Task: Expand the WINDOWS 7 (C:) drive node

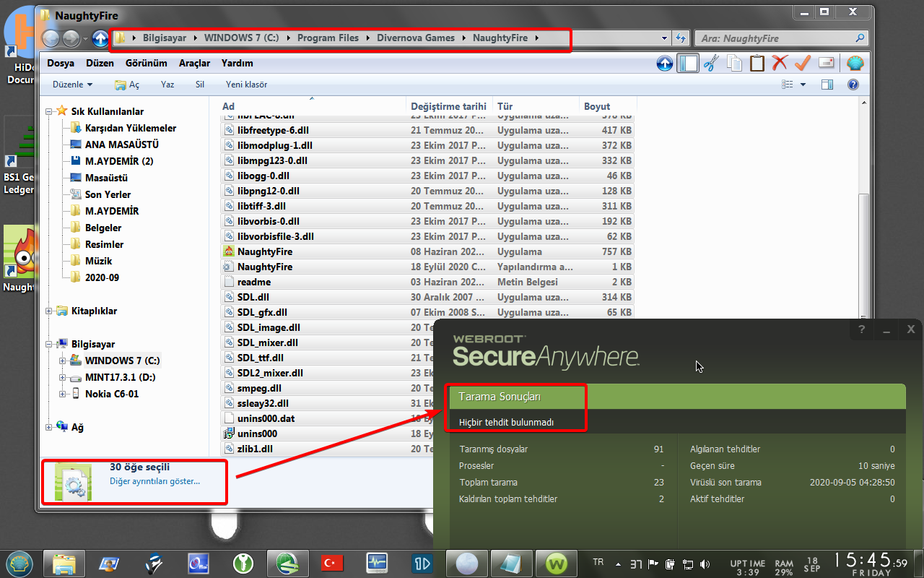Action: pos(63,361)
